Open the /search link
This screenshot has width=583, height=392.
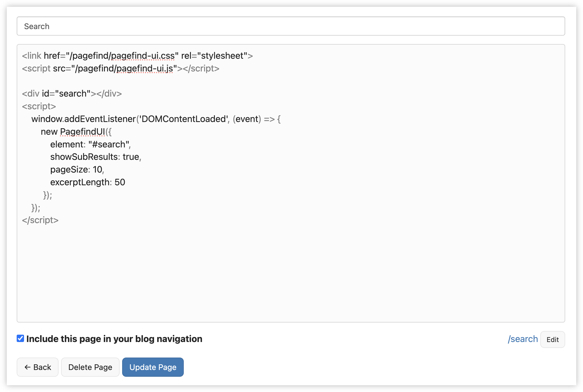pos(523,339)
